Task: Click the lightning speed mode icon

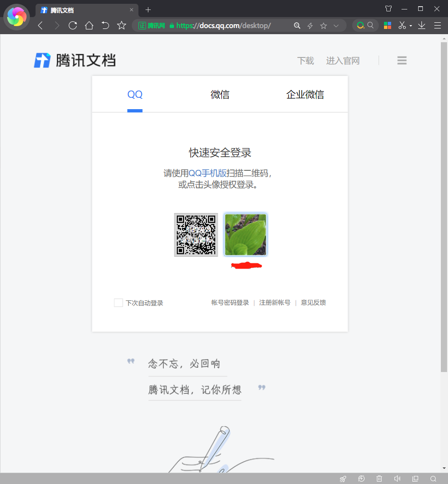Action: point(310,26)
